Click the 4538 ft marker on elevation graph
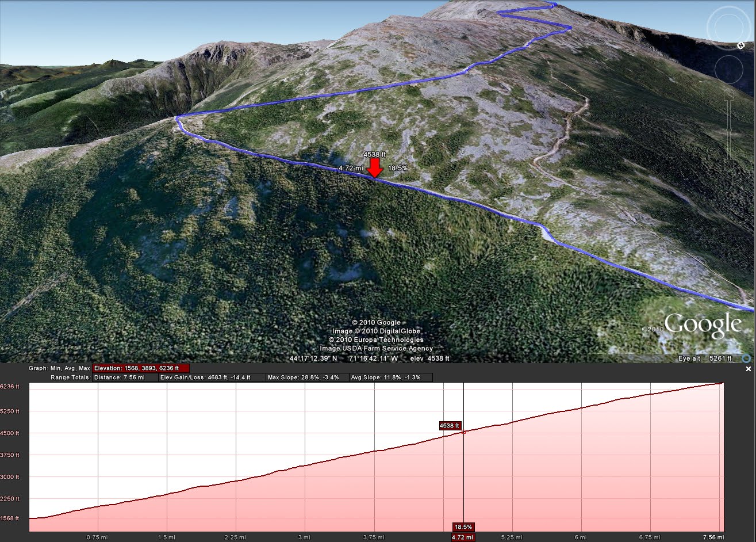756x542 pixels. click(x=450, y=426)
